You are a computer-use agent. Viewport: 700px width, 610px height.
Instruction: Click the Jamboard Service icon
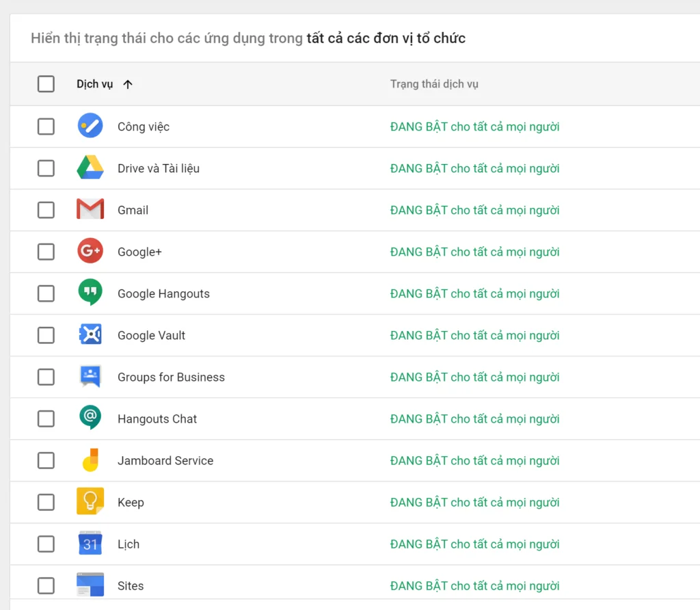tap(90, 460)
